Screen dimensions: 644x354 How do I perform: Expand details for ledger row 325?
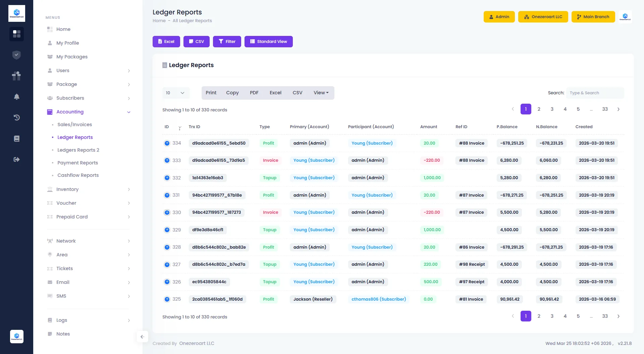pos(167,299)
